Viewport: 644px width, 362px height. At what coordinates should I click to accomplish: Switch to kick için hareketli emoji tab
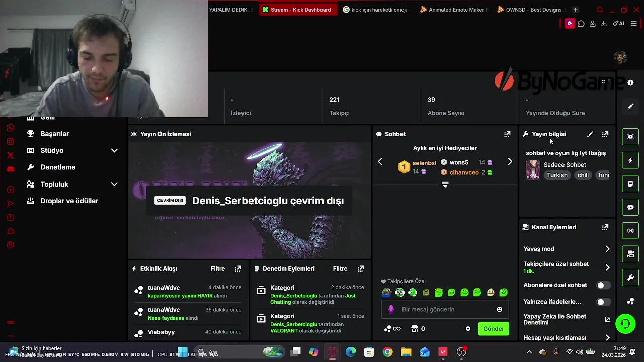coord(377,10)
